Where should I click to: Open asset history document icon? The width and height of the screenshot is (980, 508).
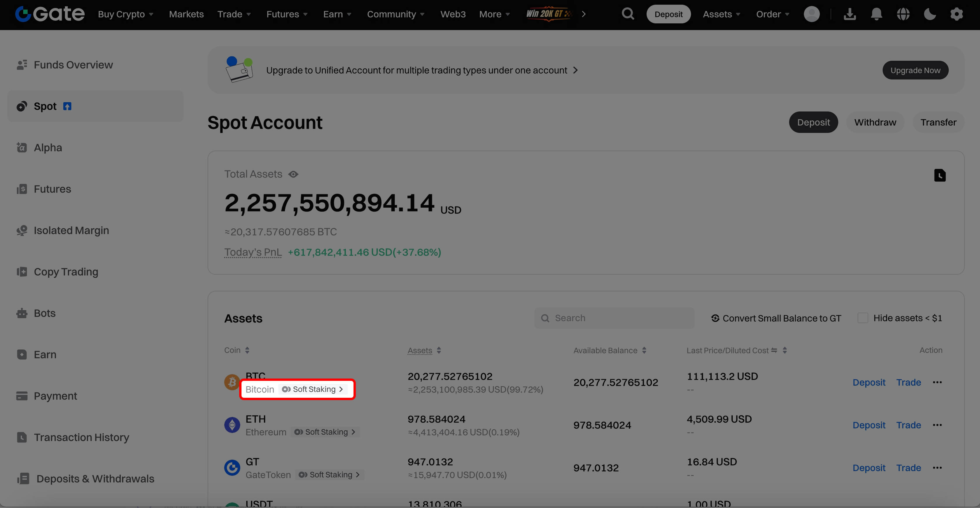click(x=940, y=175)
